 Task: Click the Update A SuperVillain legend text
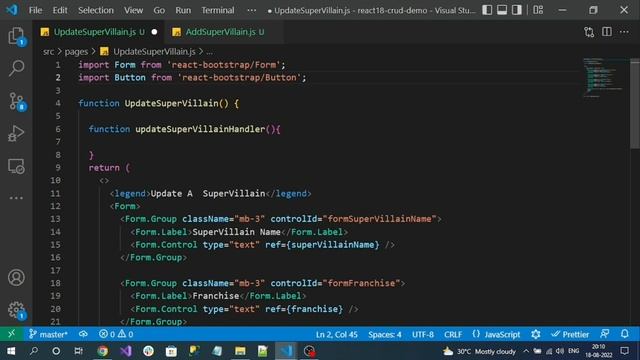208,193
